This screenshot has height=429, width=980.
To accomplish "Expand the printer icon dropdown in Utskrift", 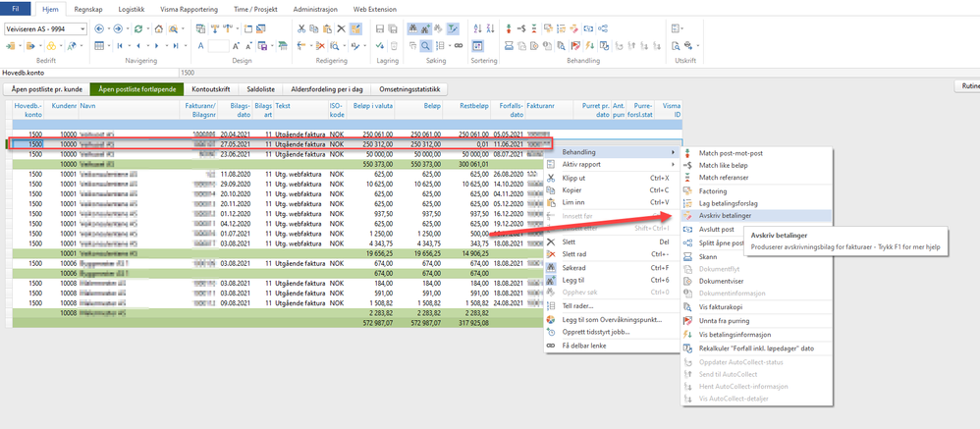I will point(698,45).
